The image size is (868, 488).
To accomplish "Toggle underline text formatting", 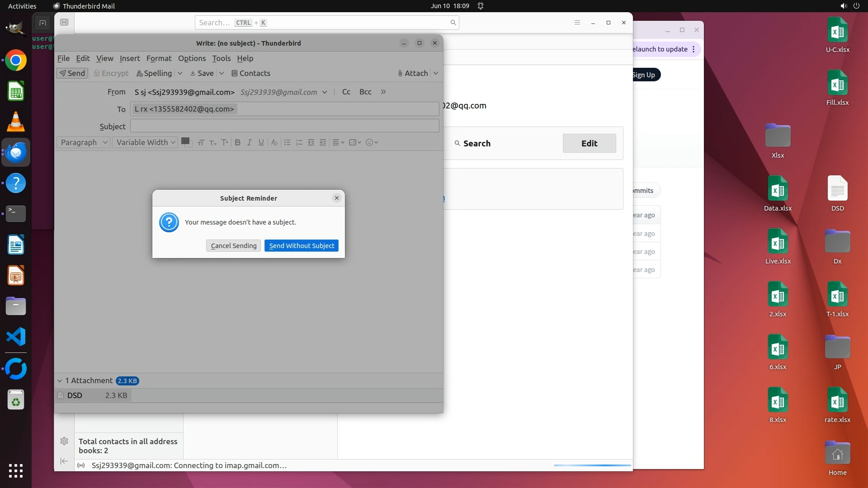I will point(261,142).
